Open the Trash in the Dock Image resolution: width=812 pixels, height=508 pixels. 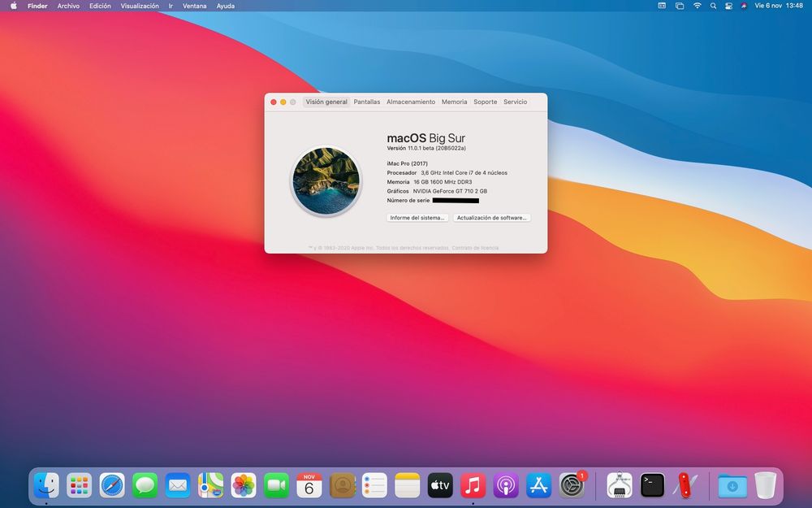point(766,486)
